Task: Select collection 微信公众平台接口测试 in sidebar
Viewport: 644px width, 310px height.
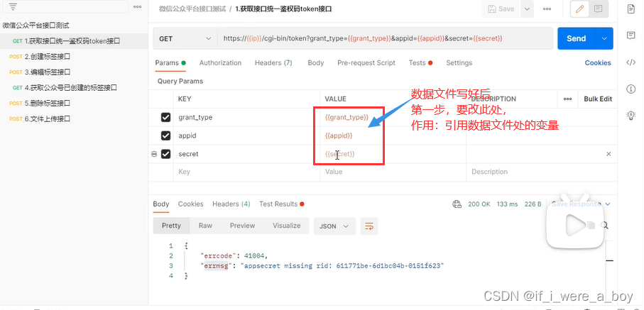Action: [36, 26]
